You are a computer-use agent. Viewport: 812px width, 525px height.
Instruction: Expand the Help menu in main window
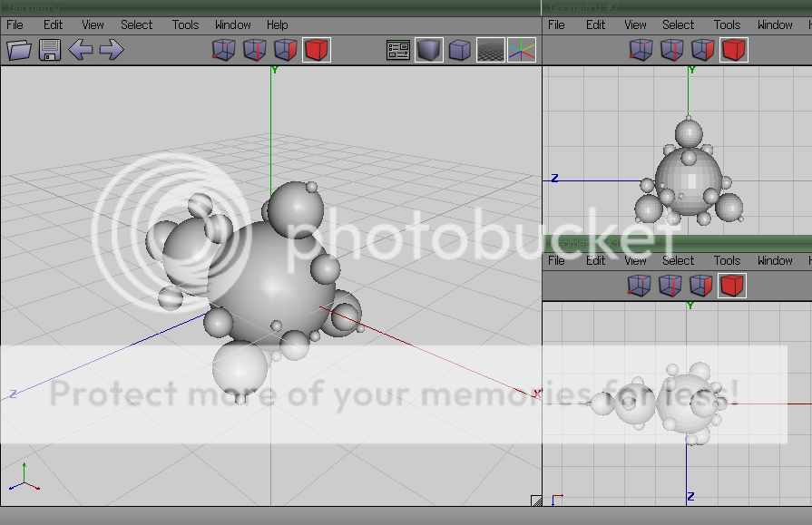click(278, 24)
